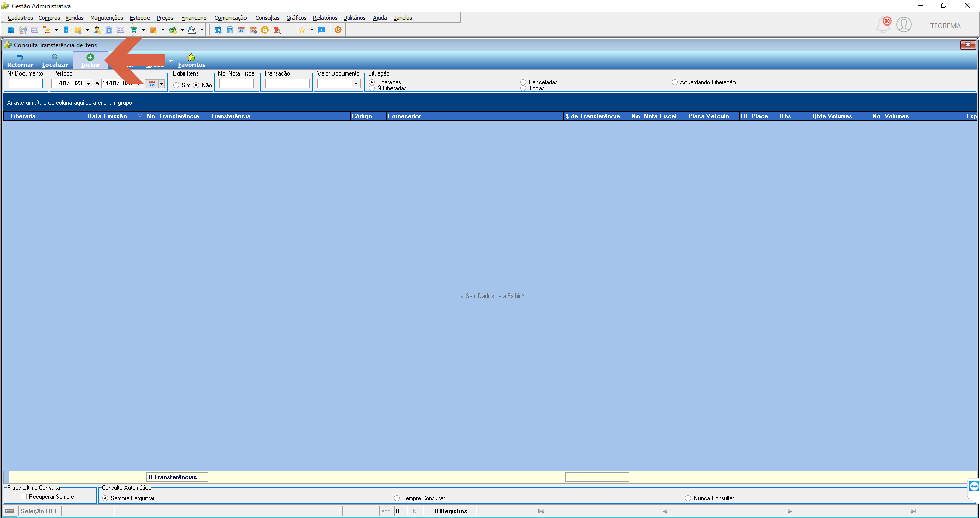
Task: Click the calendar 30 icon in toolbar
Action: [x=241, y=30]
